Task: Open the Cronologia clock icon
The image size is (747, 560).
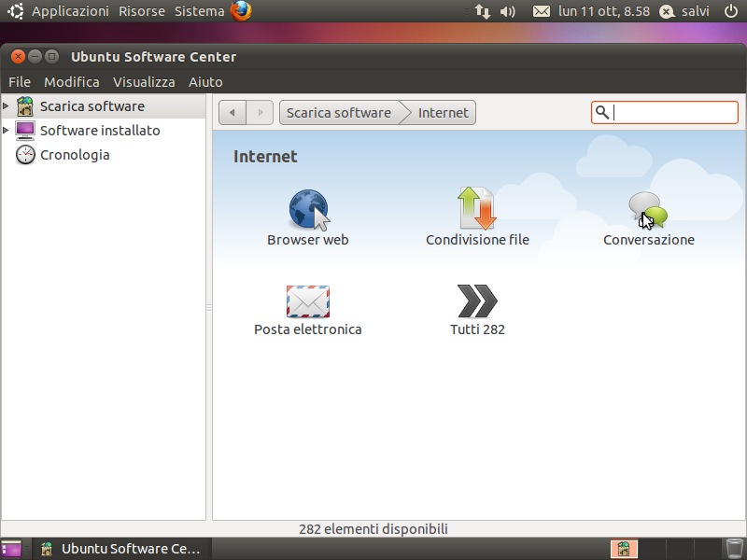Action: 25,155
